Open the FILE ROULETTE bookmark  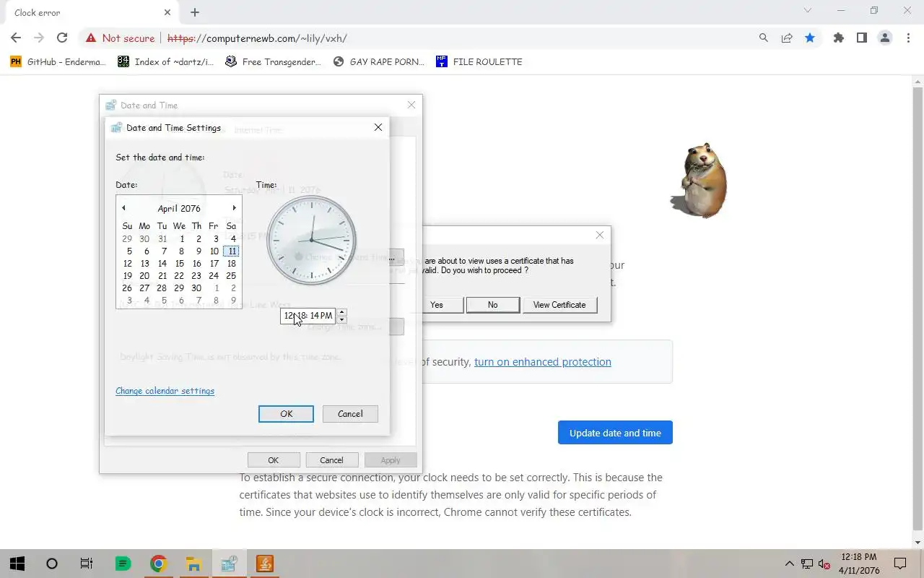coord(479,62)
